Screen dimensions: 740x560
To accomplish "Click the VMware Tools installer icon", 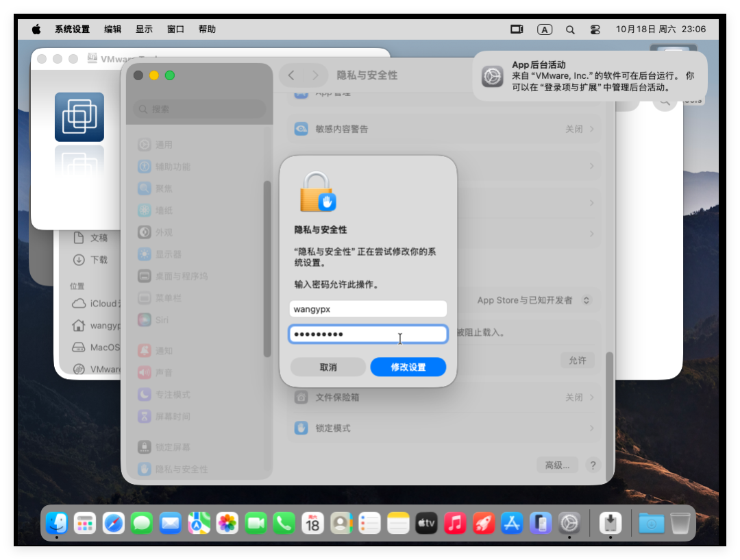I will tap(79, 117).
